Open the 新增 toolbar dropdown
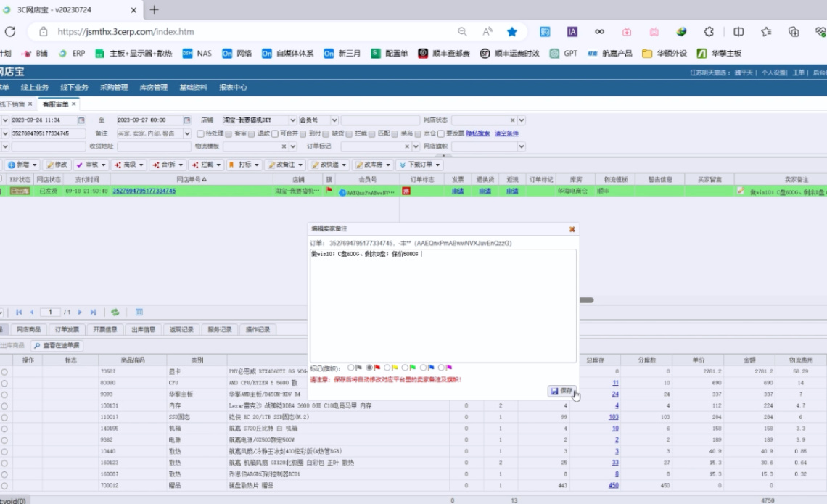This screenshot has height=504, width=827. pos(22,165)
